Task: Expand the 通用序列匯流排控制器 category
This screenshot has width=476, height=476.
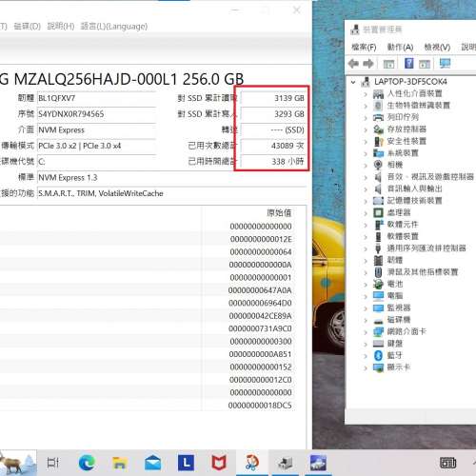Action: pos(366,248)
